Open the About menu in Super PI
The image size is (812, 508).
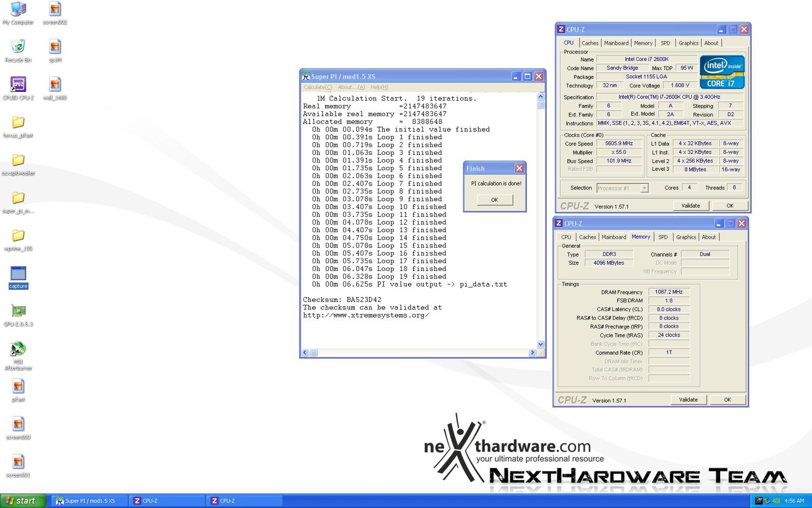click(x=351, y=87)
